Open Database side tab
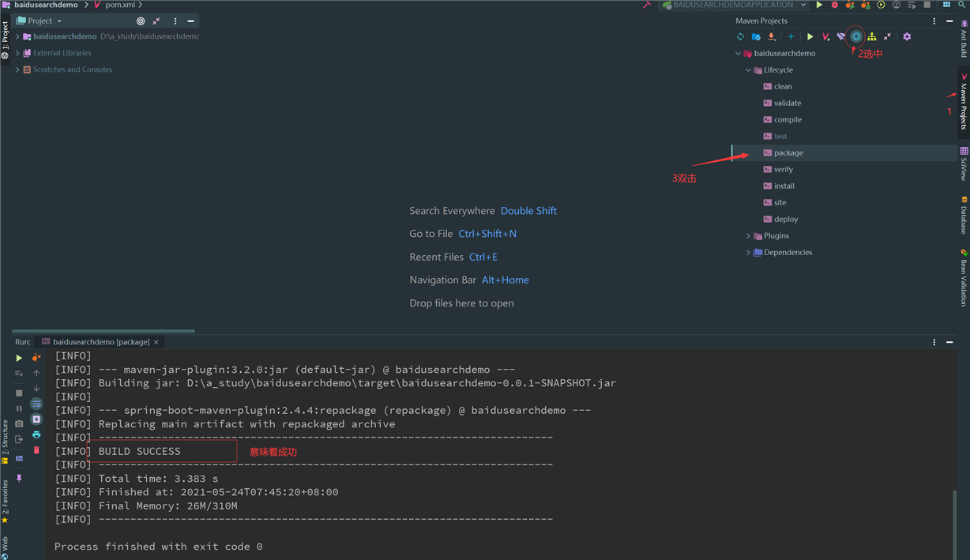The width and height of the screenshot is (970, 560). (x=964, y=216)
